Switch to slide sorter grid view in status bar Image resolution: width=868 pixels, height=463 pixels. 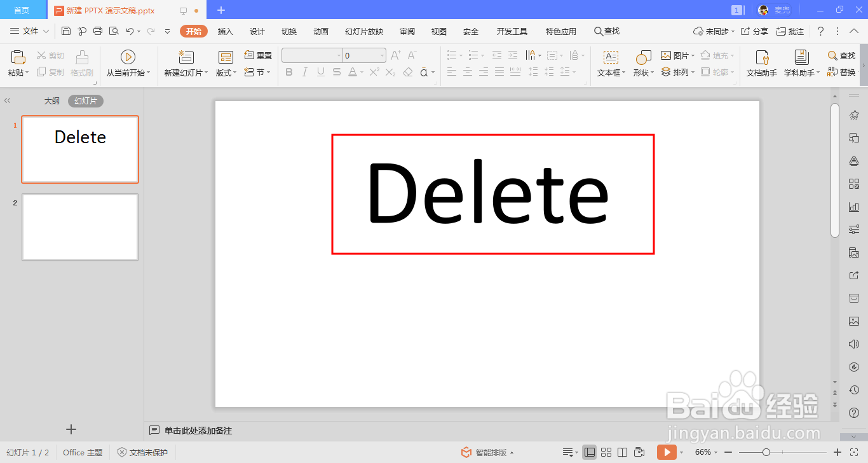tap(606, 452)
